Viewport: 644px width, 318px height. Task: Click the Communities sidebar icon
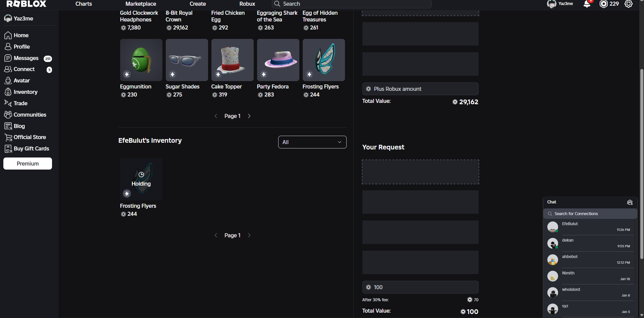pos(8,115)
